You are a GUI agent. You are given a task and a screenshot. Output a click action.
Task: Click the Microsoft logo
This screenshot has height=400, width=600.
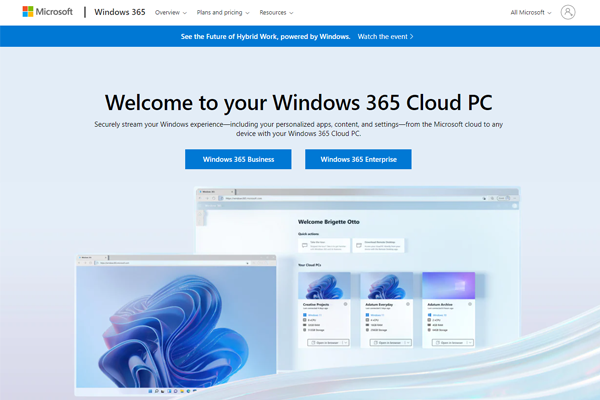coord(47,12)
